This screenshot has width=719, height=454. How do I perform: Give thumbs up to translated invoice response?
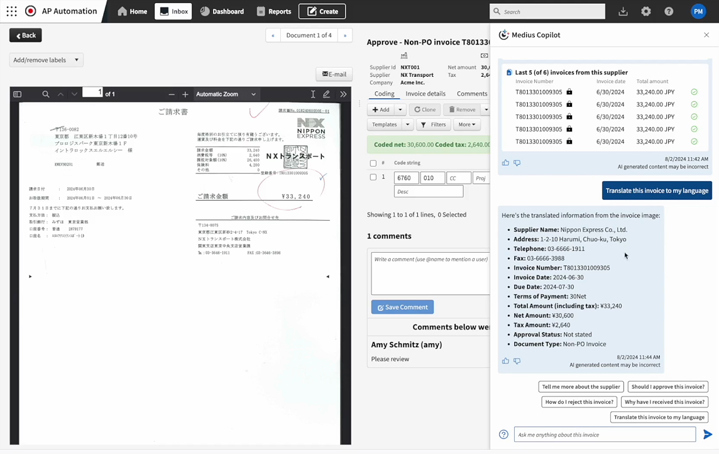pyautogui.click(x=505, y=361)
